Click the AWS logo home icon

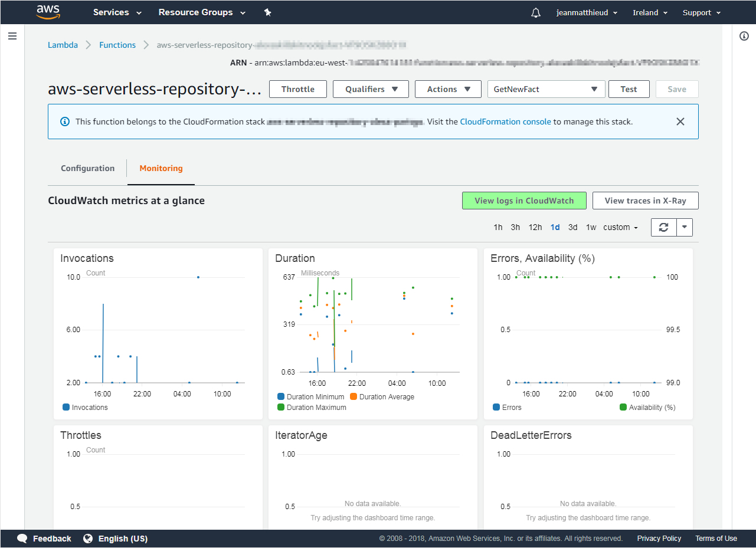tap(48, 12)
